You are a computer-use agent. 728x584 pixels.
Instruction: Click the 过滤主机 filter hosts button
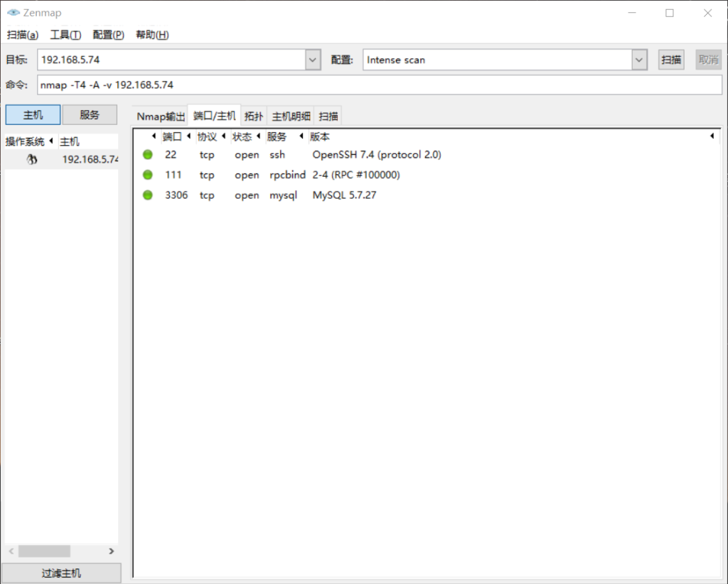point(61,573)
